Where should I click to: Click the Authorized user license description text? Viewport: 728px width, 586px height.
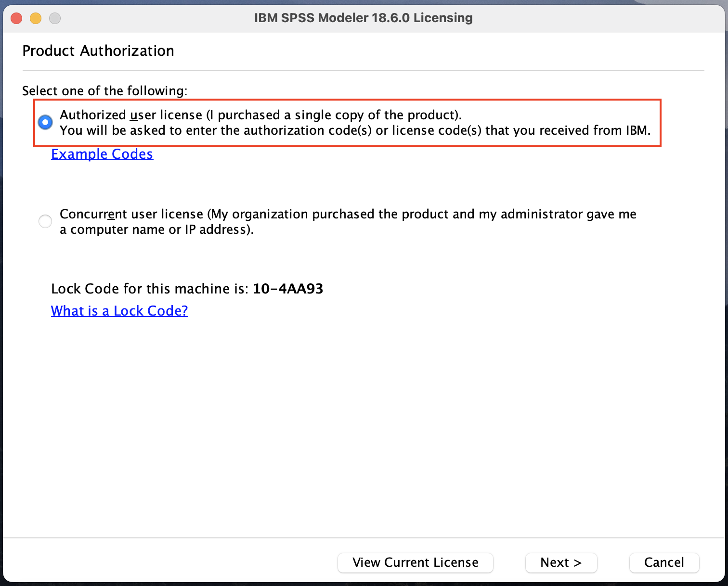tap(355, 123)
